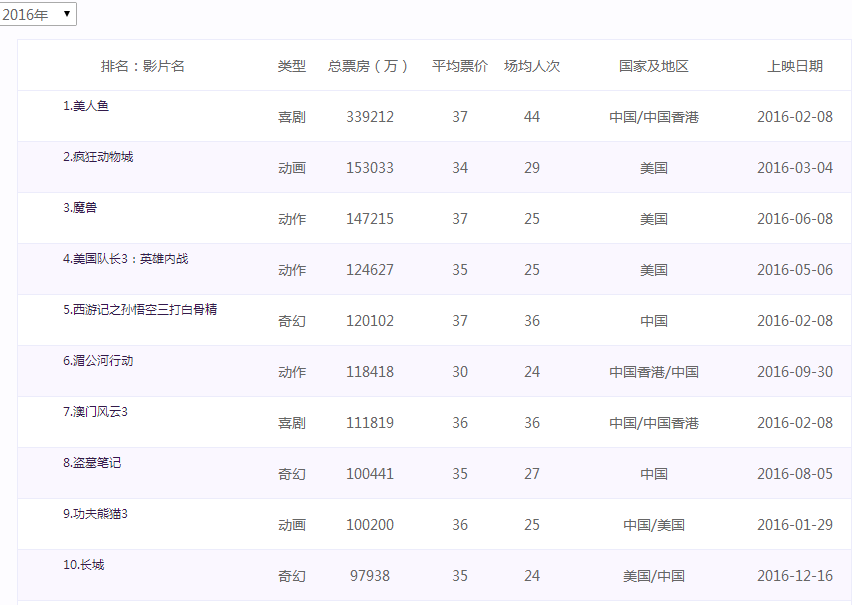852x605 pixels.
Task: Open the film 2.疯狂动物城
Action: [x=98, y=157]
